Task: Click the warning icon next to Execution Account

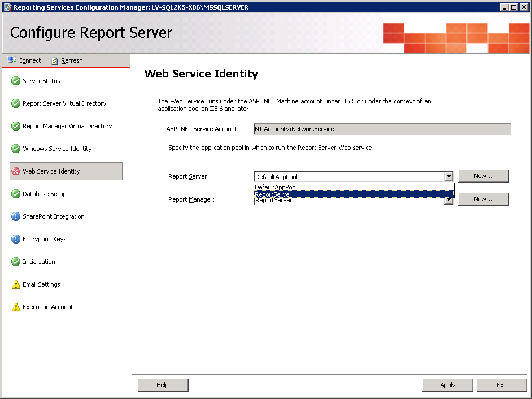Action: pos(16,307)
